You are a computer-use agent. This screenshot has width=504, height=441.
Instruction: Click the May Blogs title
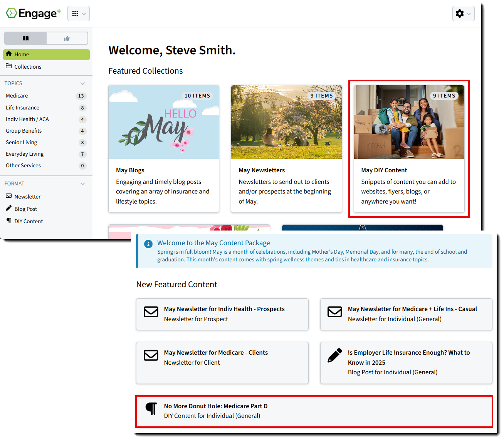click(130, 170)
